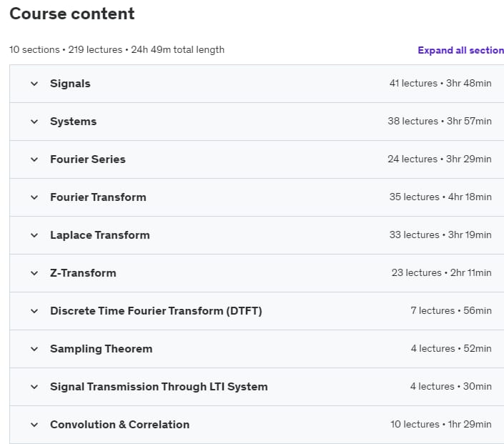The width and height of the screenshot is (504, 444).
Task: Expand the Fourier Series section chevron
Action: [x=34, y=159]
